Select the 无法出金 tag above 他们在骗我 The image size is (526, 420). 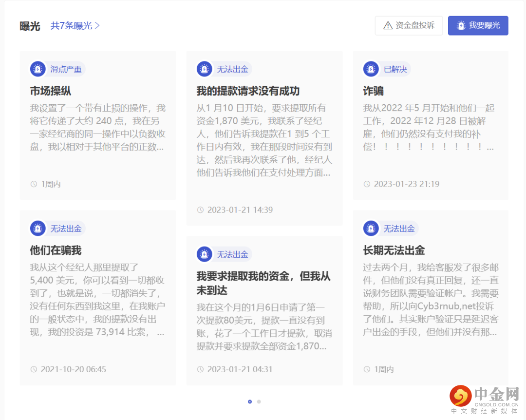tap(66, 229)
